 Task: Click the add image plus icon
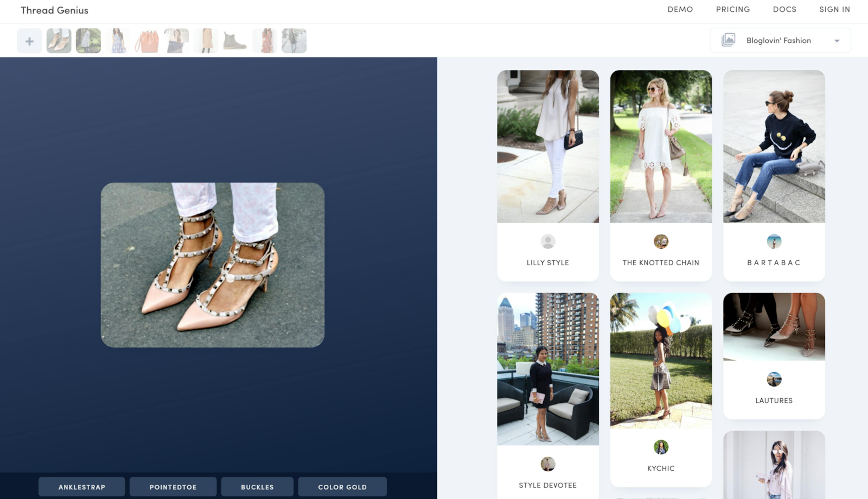29,40
